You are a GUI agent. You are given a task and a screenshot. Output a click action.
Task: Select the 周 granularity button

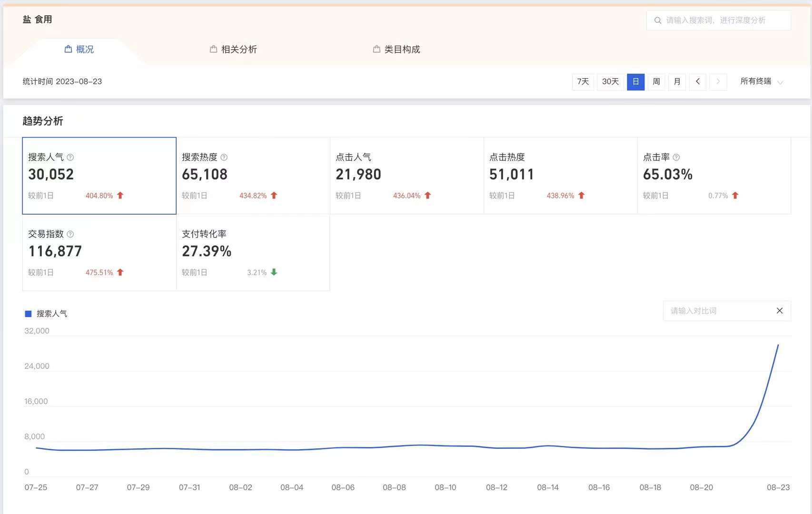tap(656, 81)
